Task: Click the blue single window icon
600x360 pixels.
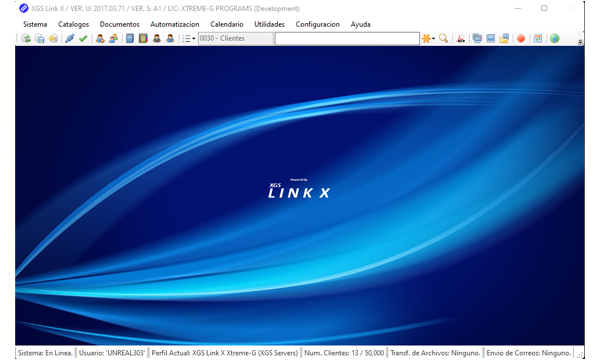Action: (491, 38)
